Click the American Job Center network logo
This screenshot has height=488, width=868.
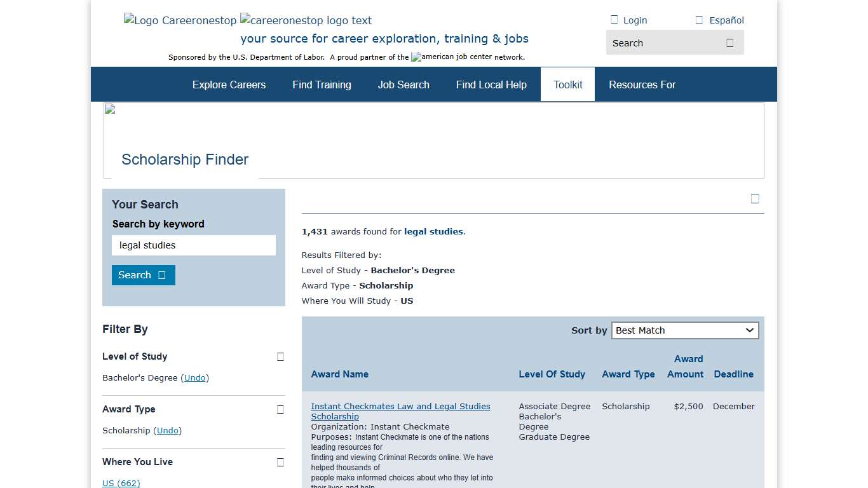(x=417, y=57)
